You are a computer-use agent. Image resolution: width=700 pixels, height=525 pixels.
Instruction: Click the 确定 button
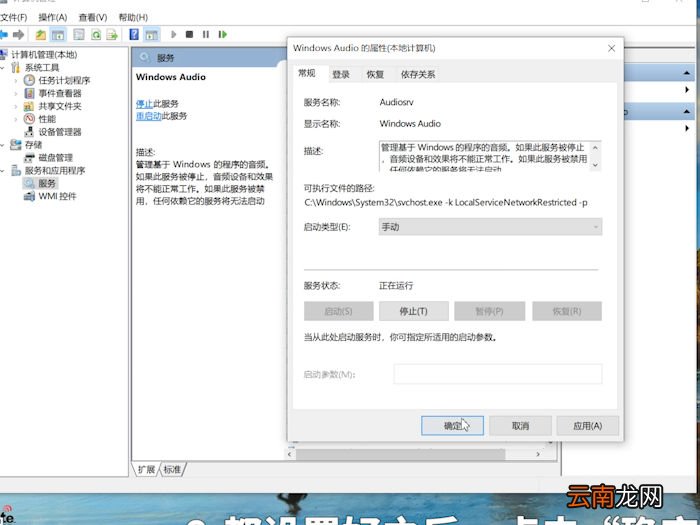point(452,426)
